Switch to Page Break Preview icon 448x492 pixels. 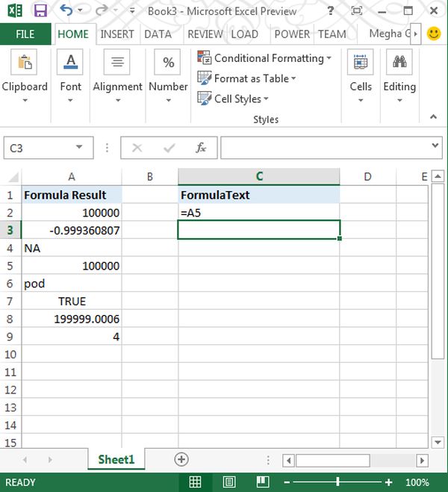tap(263, 482)
